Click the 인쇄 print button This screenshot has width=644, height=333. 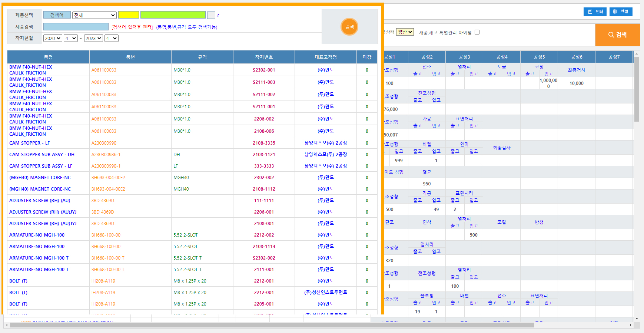[x=595, y=11]
